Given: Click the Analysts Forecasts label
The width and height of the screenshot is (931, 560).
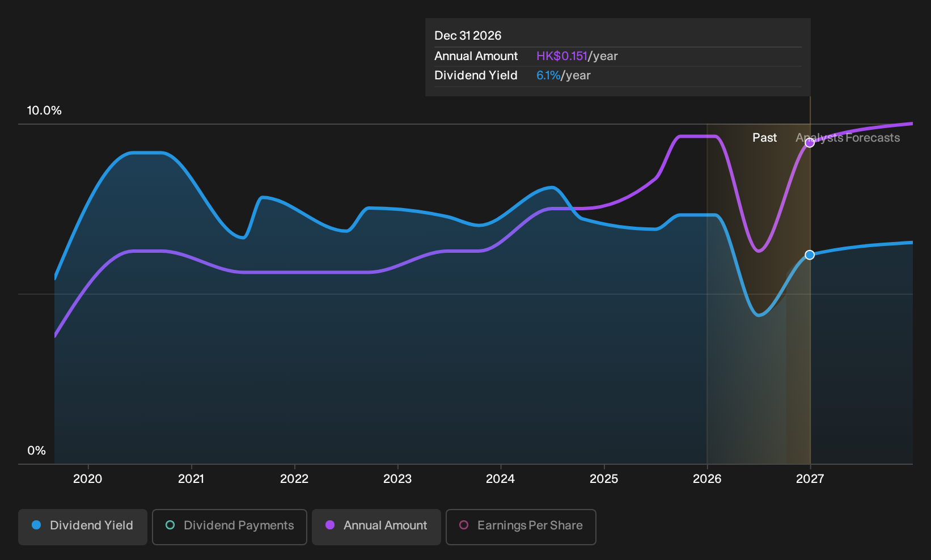Looking at the screenshot, I should pos(848,138).
